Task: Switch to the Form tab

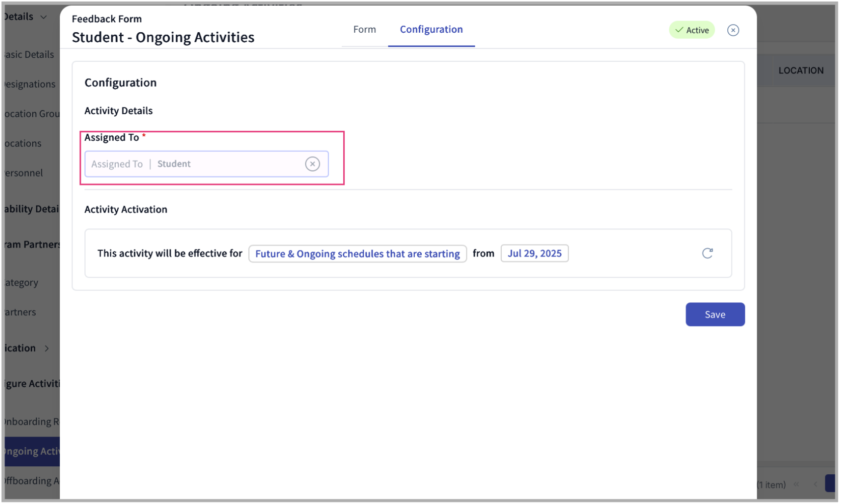Action: [364, 29]
